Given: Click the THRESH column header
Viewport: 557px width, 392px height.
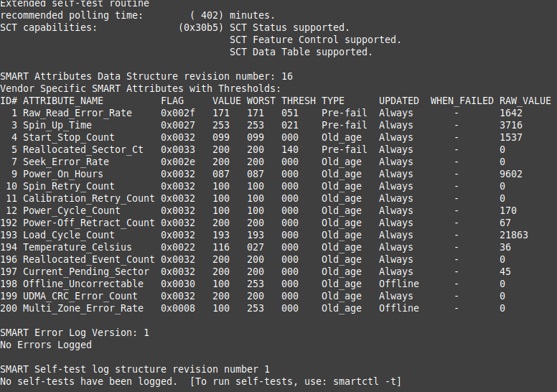Looking at the screenshot, I should coord(299,101).
